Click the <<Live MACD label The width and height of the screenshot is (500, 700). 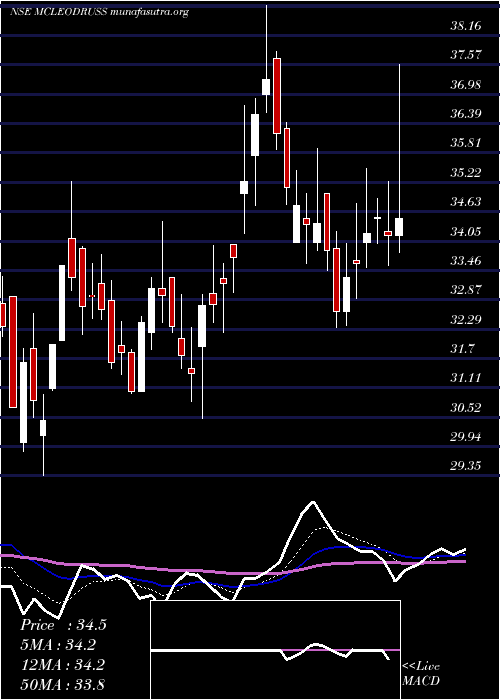pos(421,674)
